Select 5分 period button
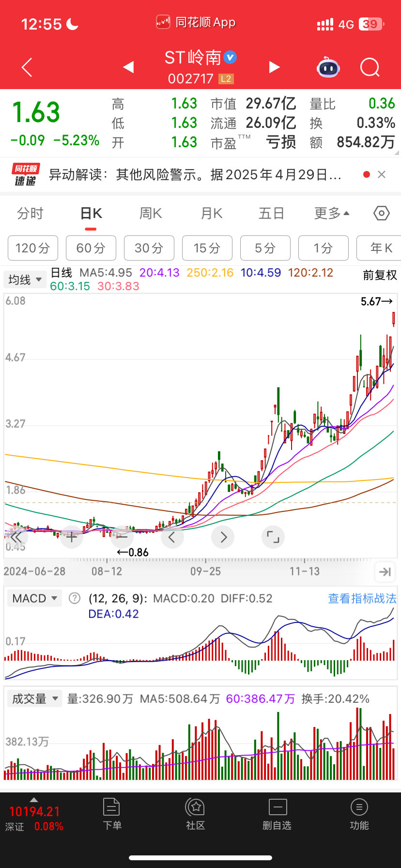 pyautogui.click(x=265, y=248)
